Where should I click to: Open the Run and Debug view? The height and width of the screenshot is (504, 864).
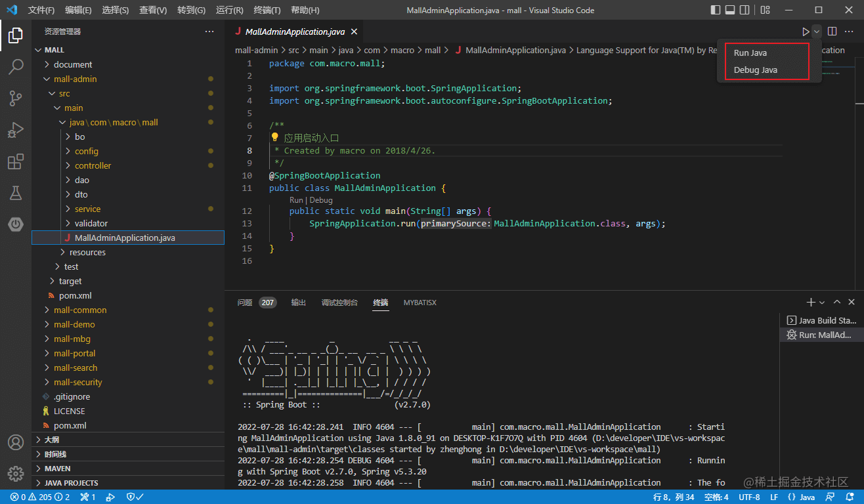tap(16, 130)
